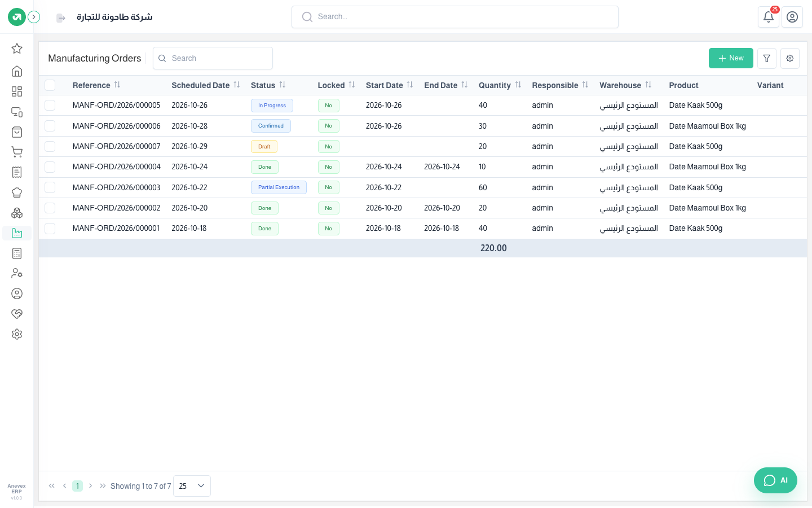The image size is (812, 508).
Task: Click the Partial Execution status badge
Action: pyautogui.click(x=279, y=187)
